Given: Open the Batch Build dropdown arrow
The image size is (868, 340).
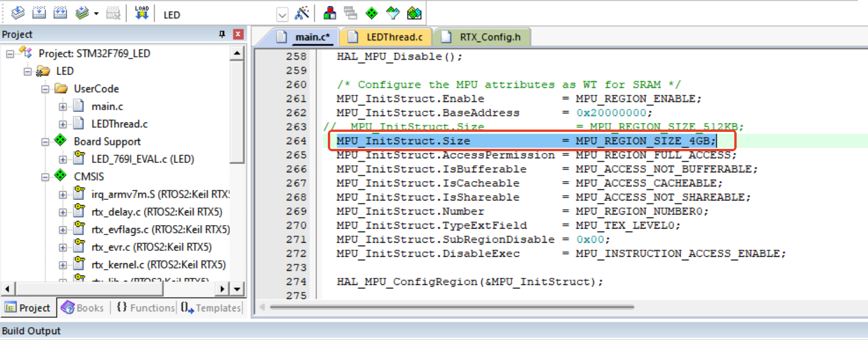Looking at the screenshot, I should point(96,13).
